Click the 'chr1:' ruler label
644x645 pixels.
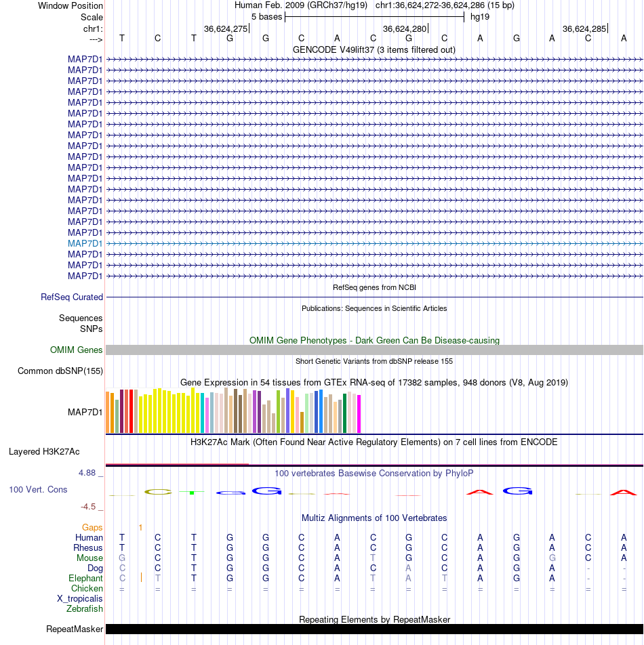pos(93,28)
